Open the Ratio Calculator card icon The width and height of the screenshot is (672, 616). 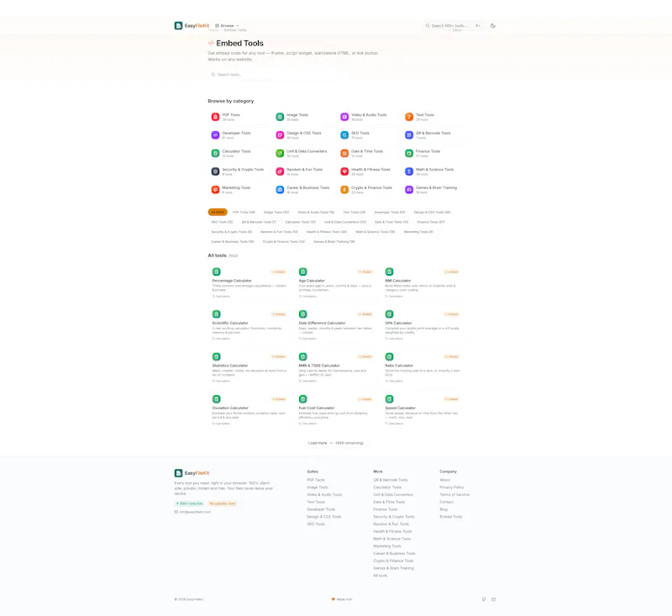(389, 356)
